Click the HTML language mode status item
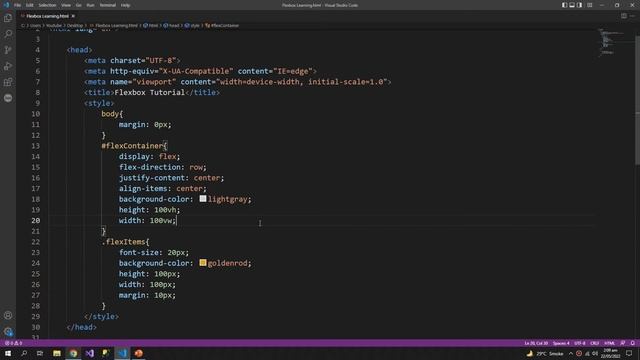The width and height of the screenshot is (640, 360). click(x=609, y=343)
